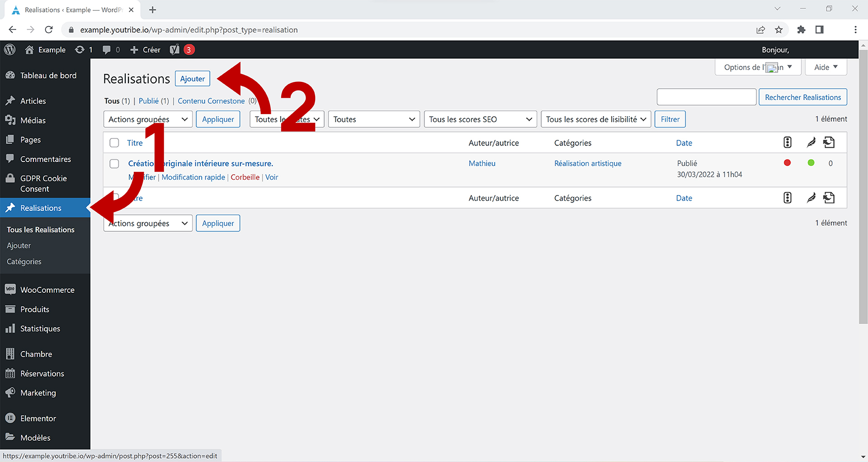This screenshot has width=868, height=462.
Task: Go to Elementor in the sidebar
Action: 38,419
